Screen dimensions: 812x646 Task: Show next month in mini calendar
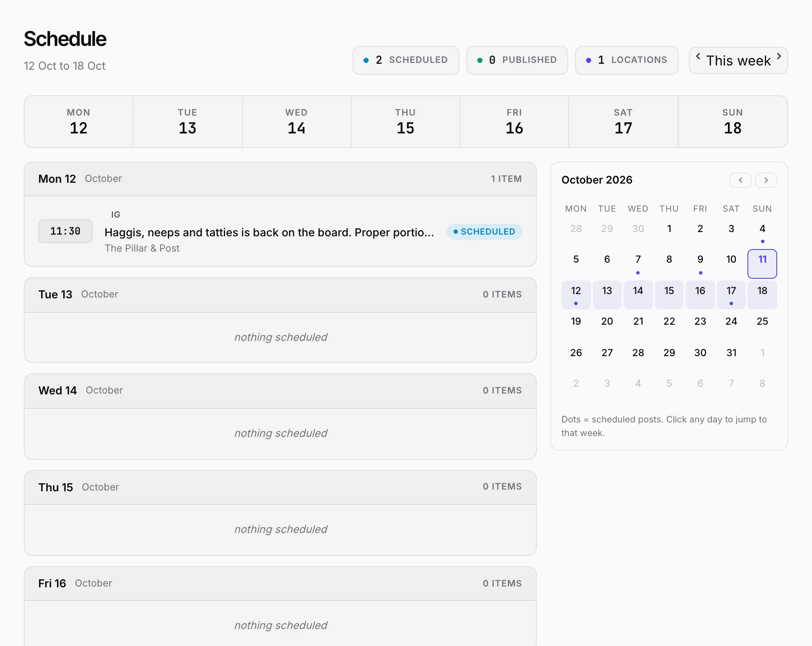[766, 180]
